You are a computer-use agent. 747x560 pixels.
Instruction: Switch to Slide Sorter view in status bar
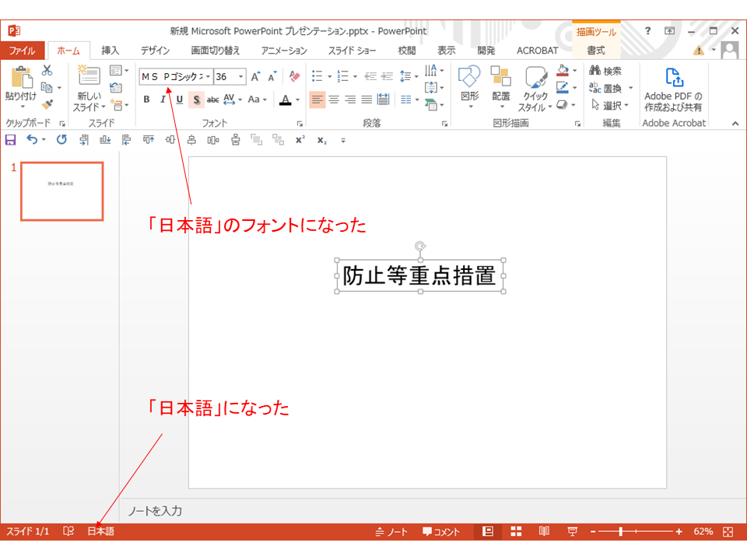[x=516, y=531]
